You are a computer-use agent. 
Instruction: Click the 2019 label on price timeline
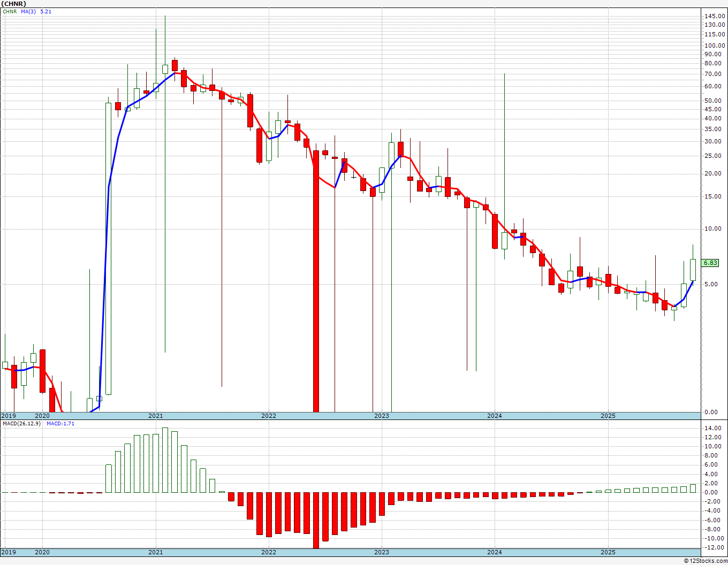[x=9, y=416]
